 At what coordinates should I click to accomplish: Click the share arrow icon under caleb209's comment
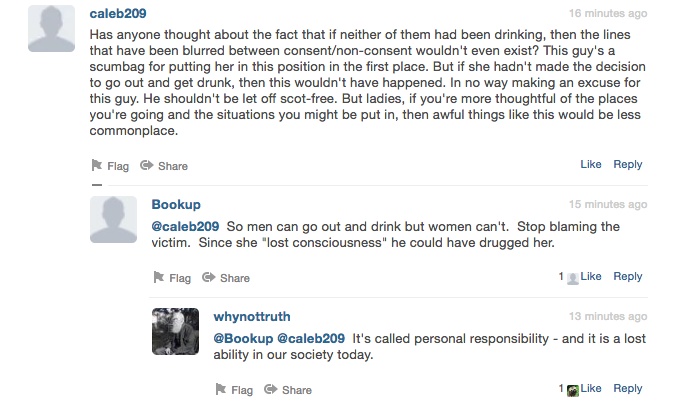(x=146, y=166)
